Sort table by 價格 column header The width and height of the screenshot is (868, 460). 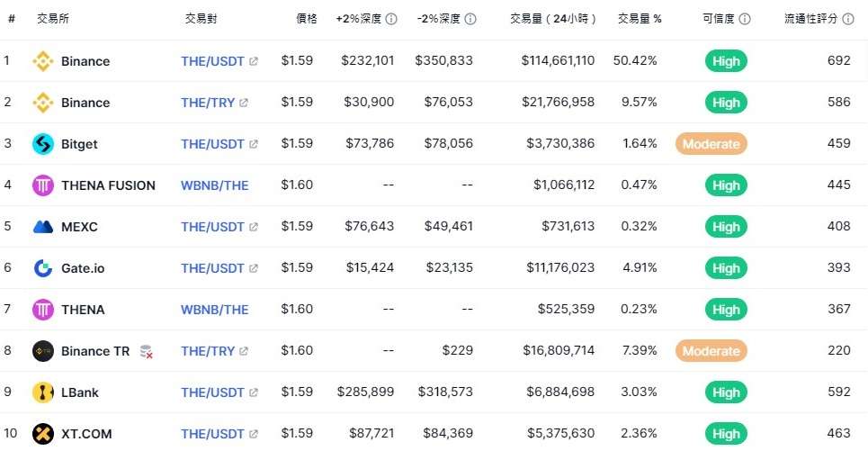[x=307, y=19]
